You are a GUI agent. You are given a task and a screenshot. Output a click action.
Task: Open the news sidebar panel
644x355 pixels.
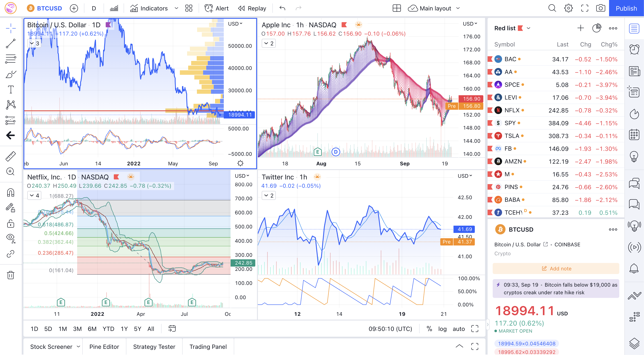click(x=634, y=71)
